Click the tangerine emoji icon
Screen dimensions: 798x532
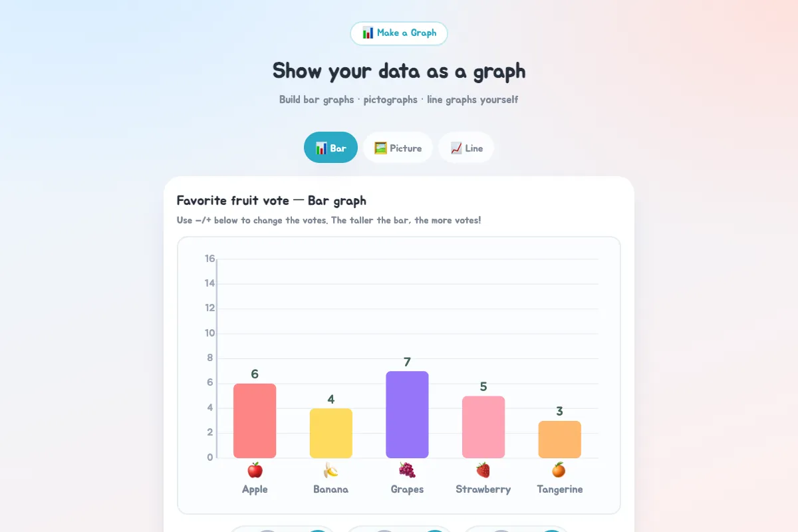559,470
